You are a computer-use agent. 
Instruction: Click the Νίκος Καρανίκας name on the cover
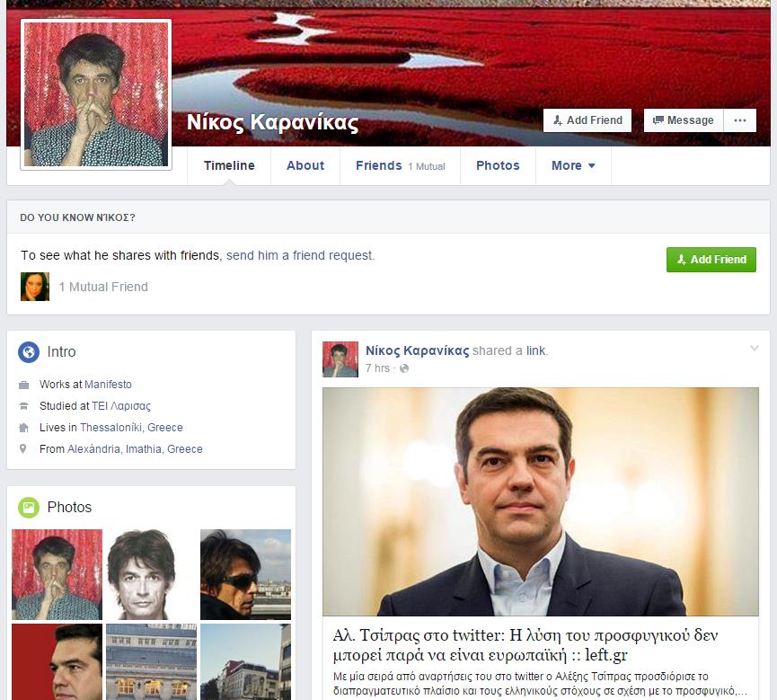pyautogui.click(x=272, y=122)
